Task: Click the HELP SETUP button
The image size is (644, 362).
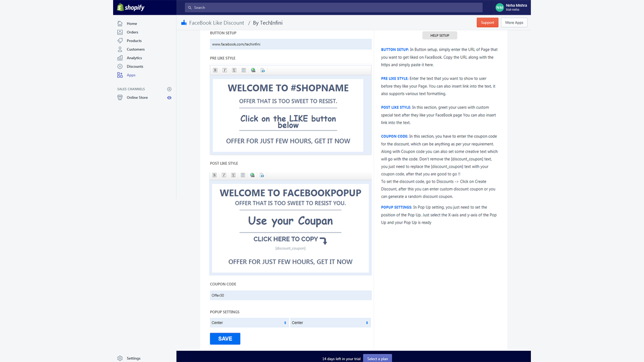Action: pos(440,35)
